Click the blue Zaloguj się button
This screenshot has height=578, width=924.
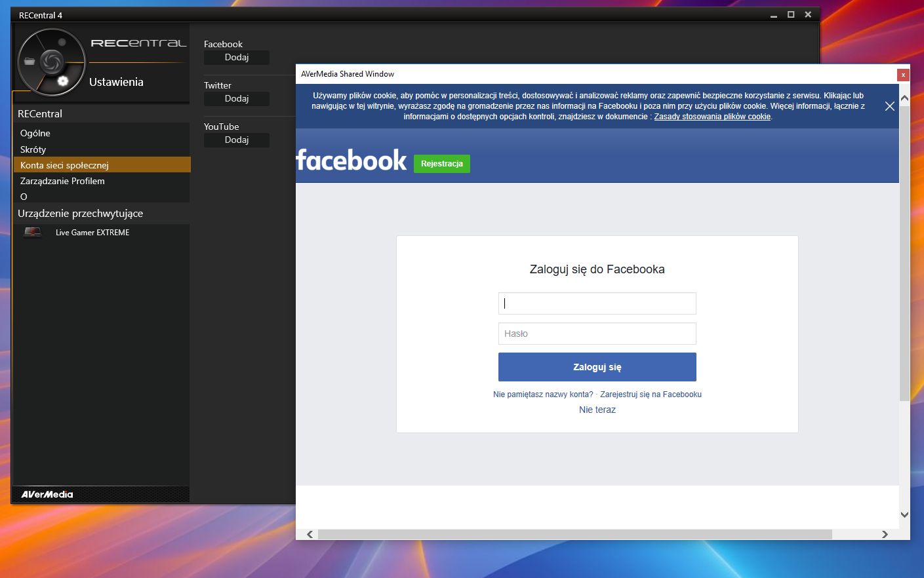(597, 367)
